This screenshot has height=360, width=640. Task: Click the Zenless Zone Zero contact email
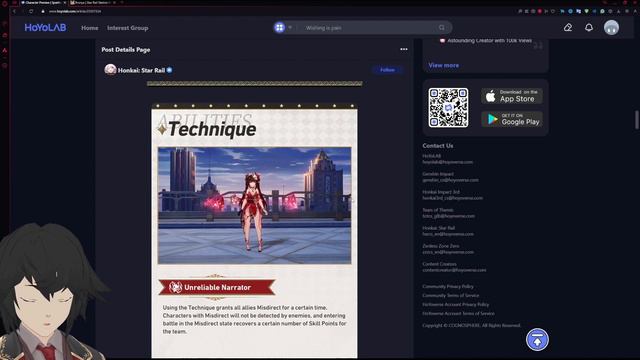pos(448,252)
